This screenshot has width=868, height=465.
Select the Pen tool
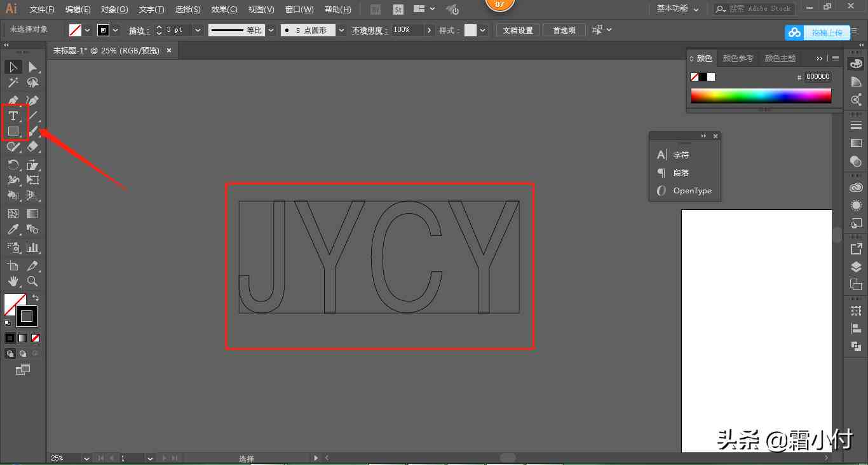(x=13, y=101)
